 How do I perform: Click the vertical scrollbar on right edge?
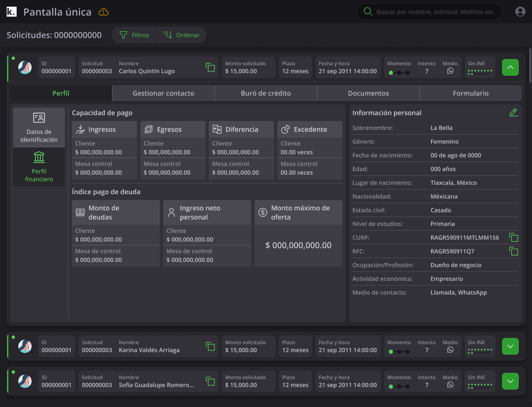click(x=530, y=65)
